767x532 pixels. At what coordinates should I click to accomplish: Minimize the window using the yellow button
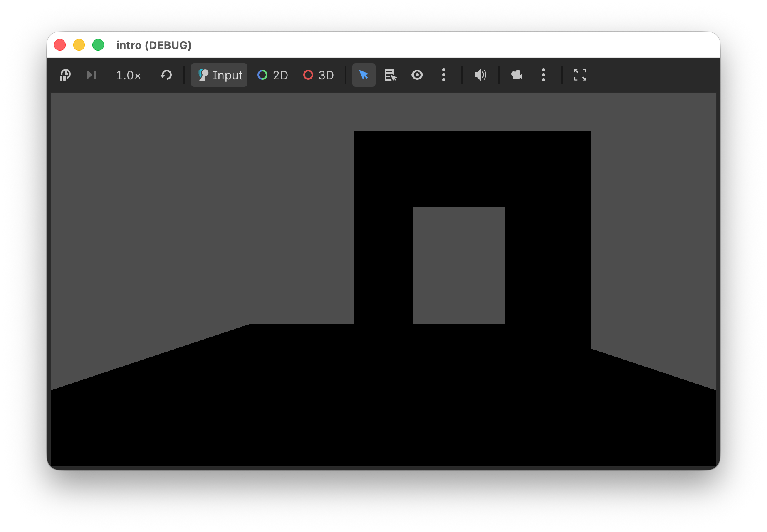point(79,45)
